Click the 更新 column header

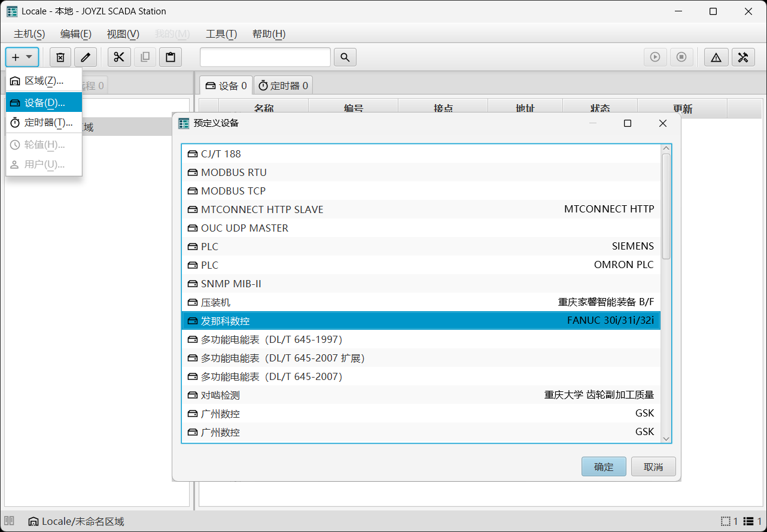coord(683,109)
